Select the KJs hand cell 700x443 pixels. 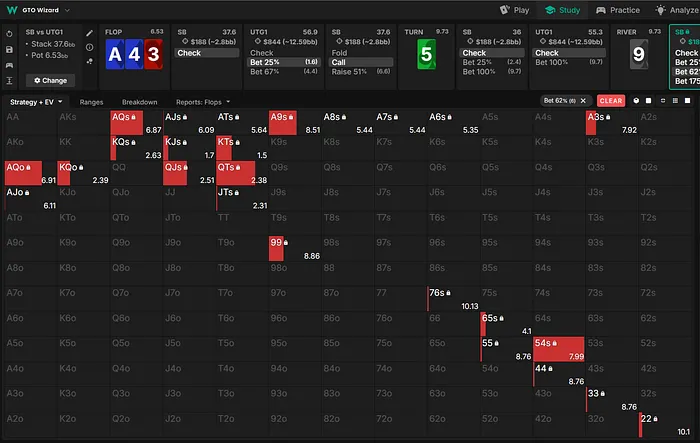pyautogui.click(x=189, y=148)
